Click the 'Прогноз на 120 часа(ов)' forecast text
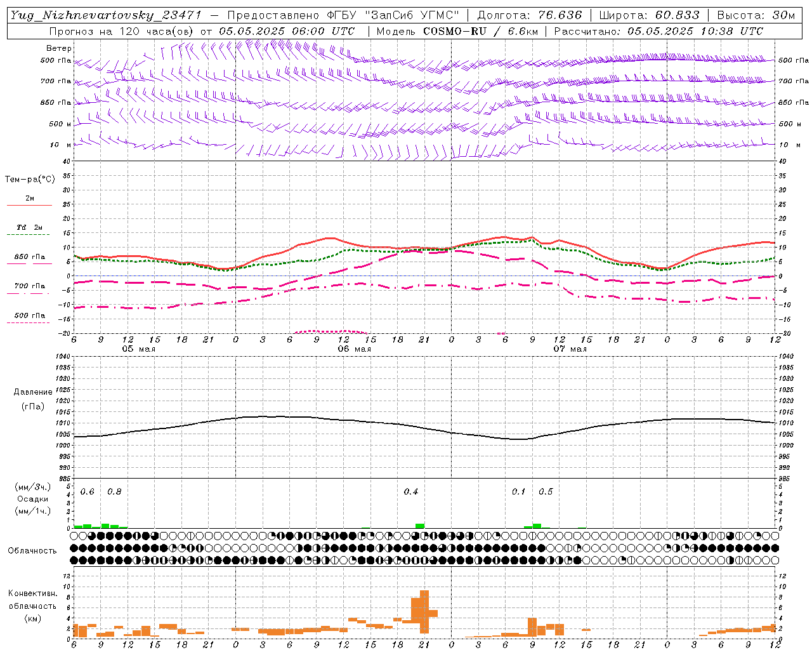 coord(121,31)
